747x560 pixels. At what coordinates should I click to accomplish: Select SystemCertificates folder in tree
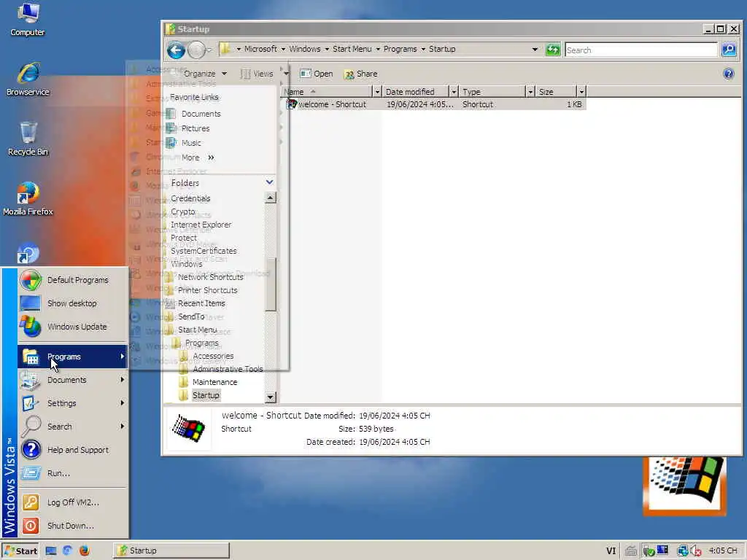[204, 251]
